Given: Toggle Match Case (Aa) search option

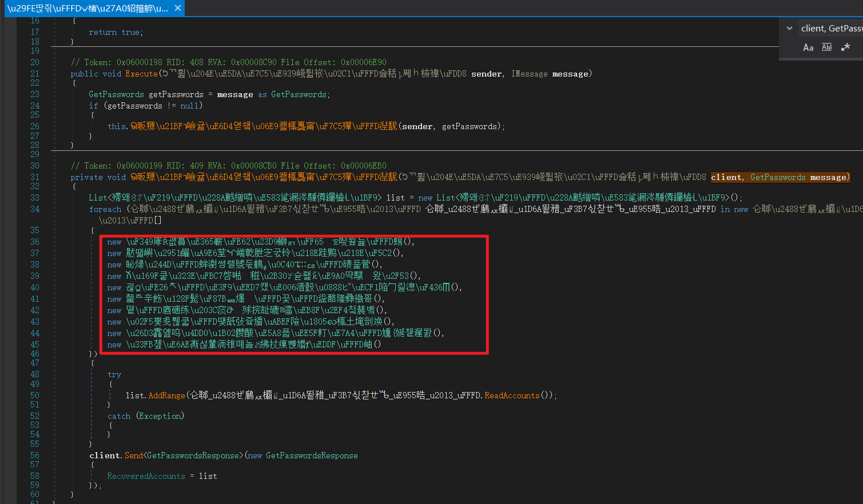Looking at the screenshot, I should click(808, 47).
